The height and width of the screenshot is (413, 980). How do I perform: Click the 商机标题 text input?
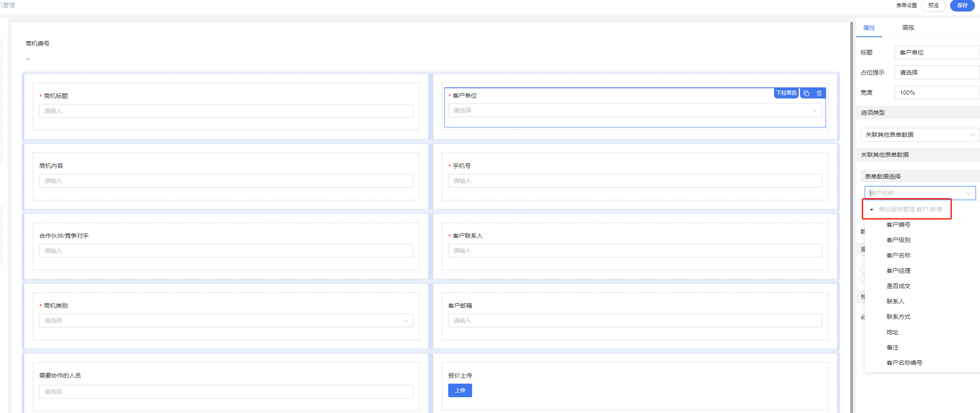tap(226, 111)
